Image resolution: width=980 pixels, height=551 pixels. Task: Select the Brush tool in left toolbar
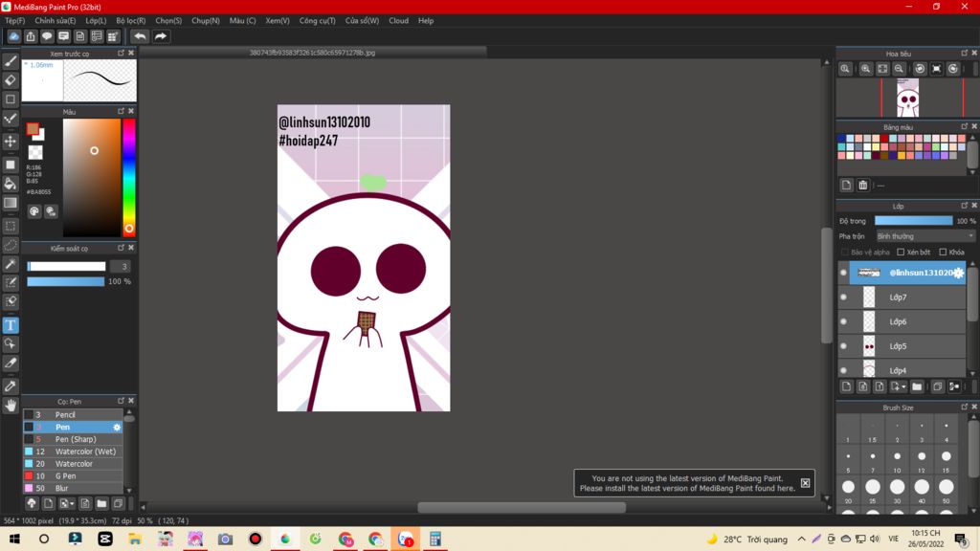pos(11,61)
